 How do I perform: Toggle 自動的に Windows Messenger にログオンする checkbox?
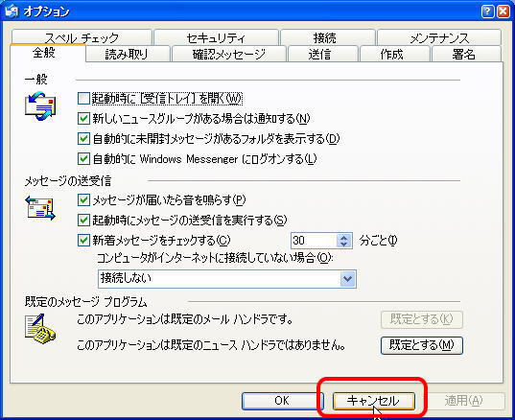83,159
